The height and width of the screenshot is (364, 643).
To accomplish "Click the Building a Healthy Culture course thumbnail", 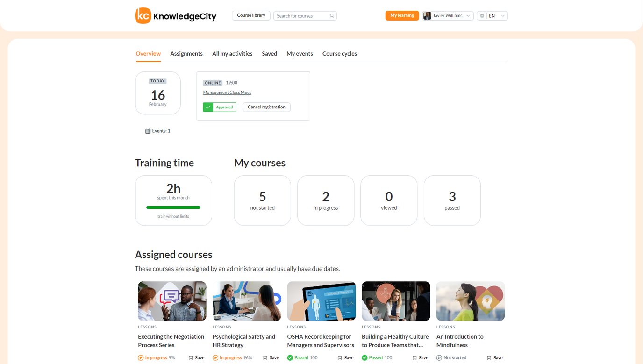I will coord(395,301).
